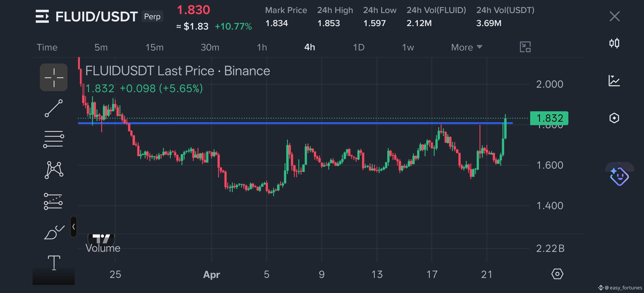Click the Volume indicator label
Screen dimensions: 644x293
[103, 248]
